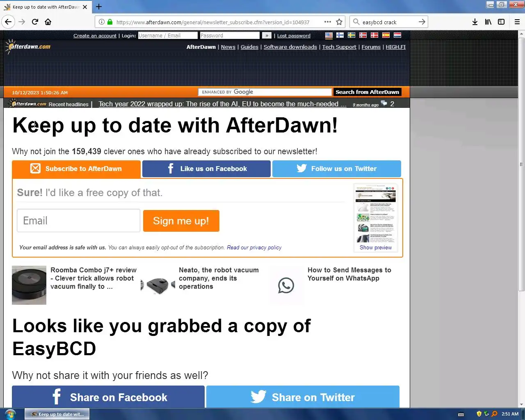Go back with the browser back arrow

coord(8,22)
